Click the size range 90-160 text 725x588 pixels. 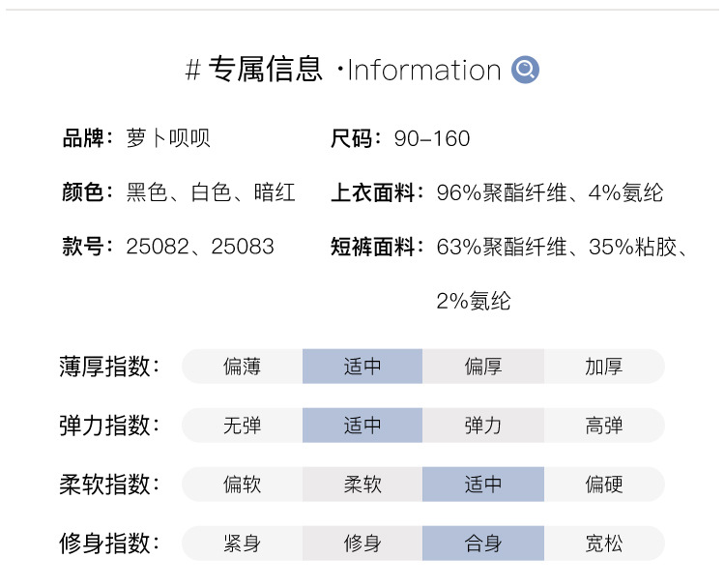click(432, 138)
